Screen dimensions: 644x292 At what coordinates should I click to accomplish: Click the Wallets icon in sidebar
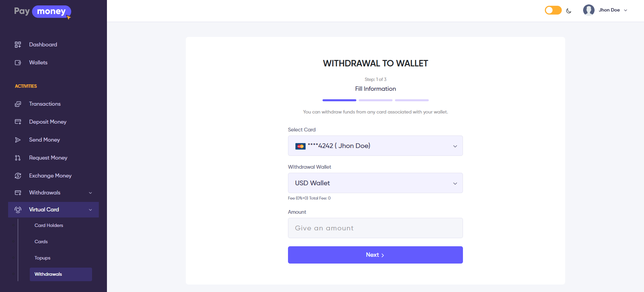tap(18, 63)
